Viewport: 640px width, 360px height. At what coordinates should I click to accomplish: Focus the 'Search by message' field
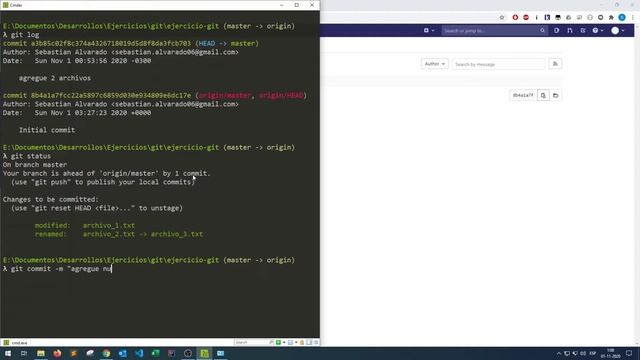coord(498,64)
